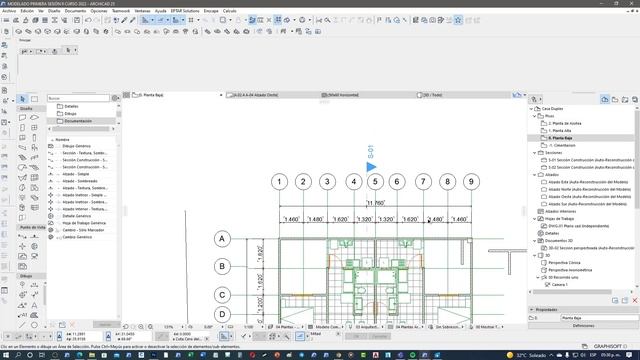
Task: Collapse the Documentos 3D folder
Action: (535, 241)
